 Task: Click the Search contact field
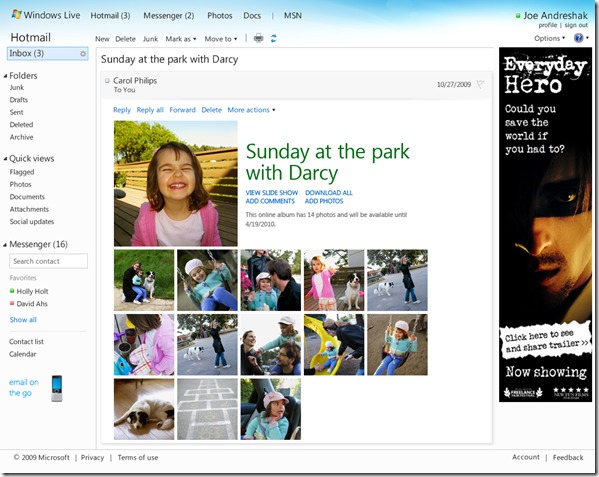49,261
